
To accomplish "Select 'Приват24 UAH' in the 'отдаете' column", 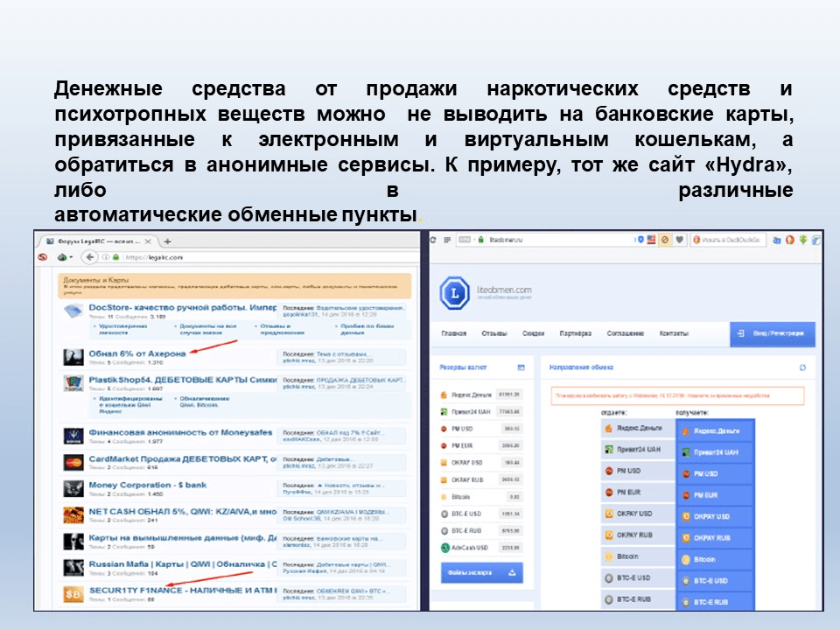I will click(638, 450).
